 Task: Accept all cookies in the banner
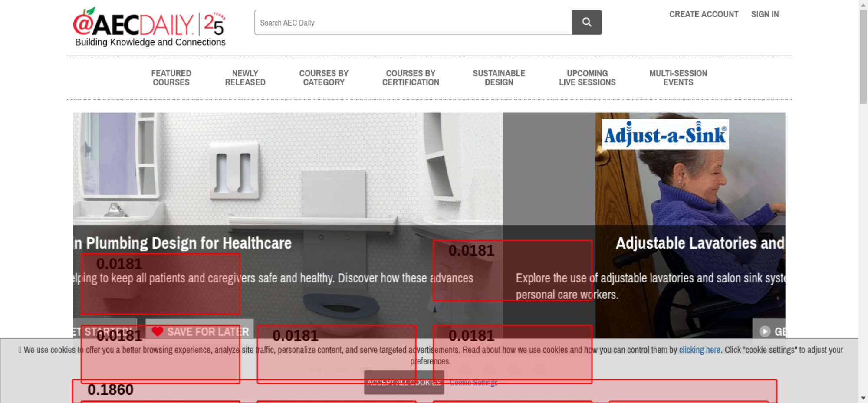[404, 383]
